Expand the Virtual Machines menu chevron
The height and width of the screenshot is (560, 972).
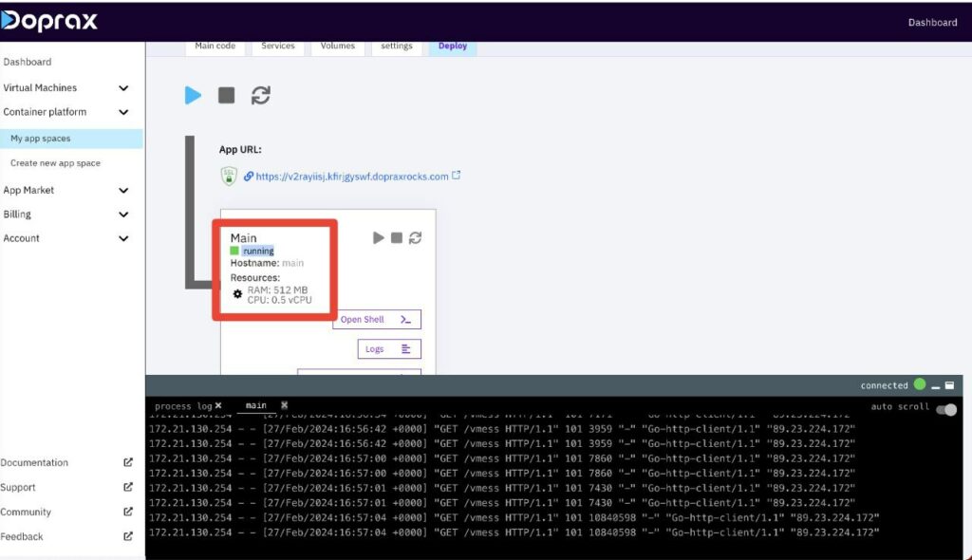pyautogui.click(x=123, y=88)
